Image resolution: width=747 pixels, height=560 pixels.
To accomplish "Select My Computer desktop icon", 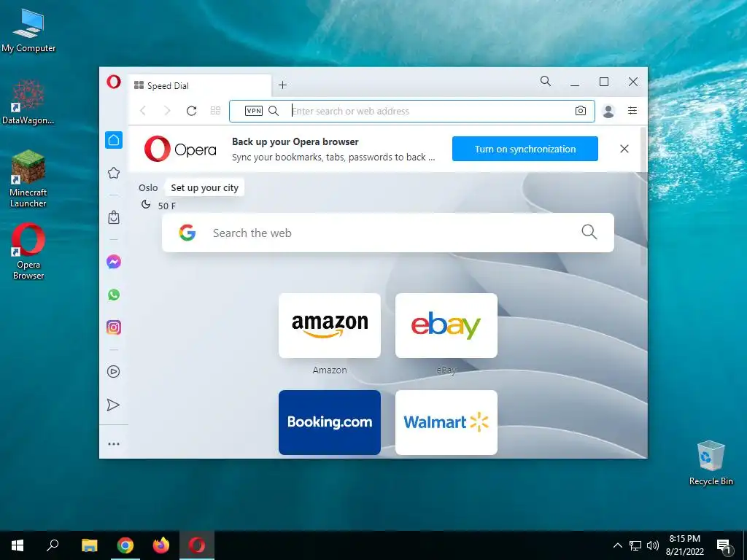I will 28,30.
